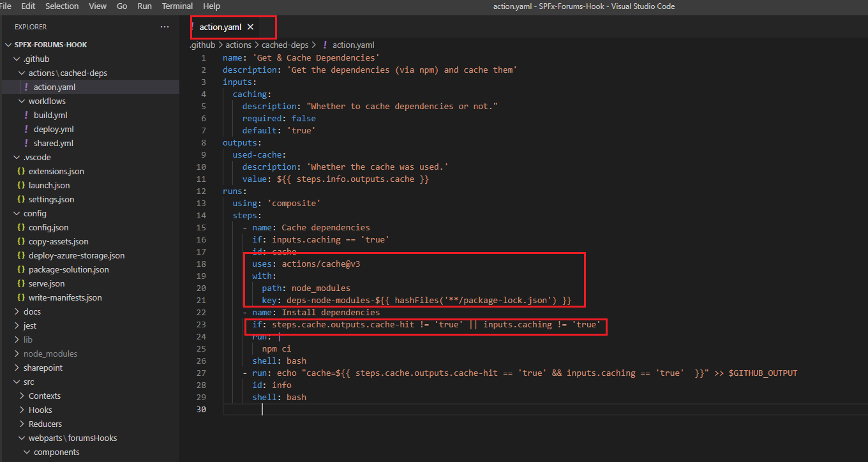Select the action.yaml editor tab
Screen dimensions: 868x462
click(x=220, y=27)
